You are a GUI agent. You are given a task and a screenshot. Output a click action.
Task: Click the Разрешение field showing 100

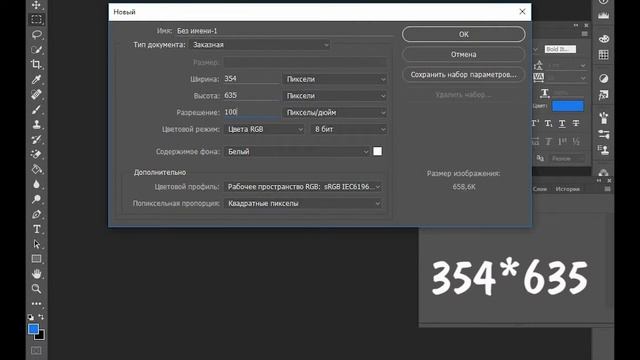coord(251,112)
